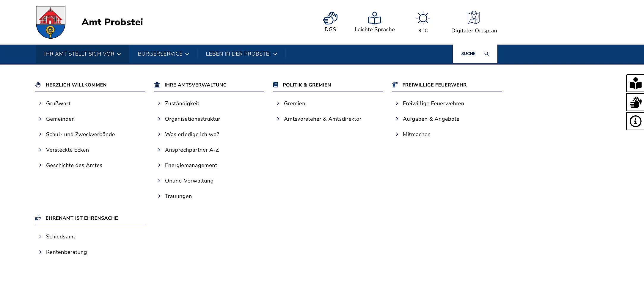The width and height of the screenshot is (644, 283).
Task: Open Amtsvorsteher & Amtsdirektor page
Action: (x=322, y=119)
